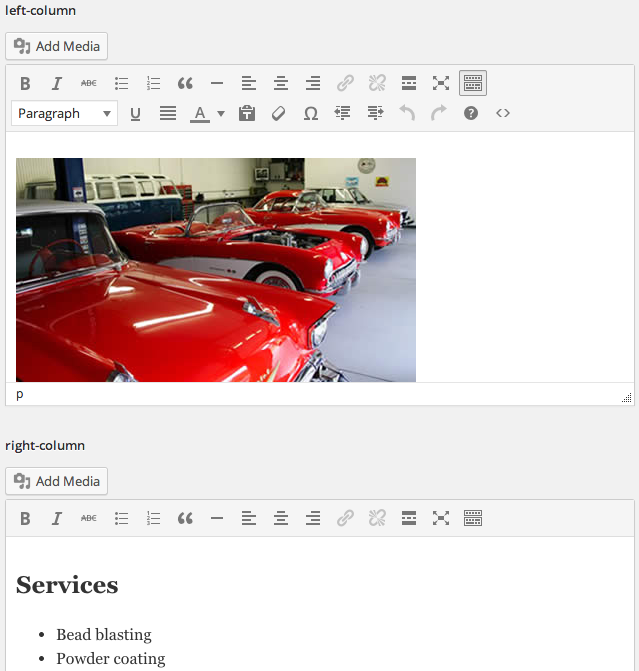
Task: Click the "p" element path in the status bar
Action: tap(20, 394)
